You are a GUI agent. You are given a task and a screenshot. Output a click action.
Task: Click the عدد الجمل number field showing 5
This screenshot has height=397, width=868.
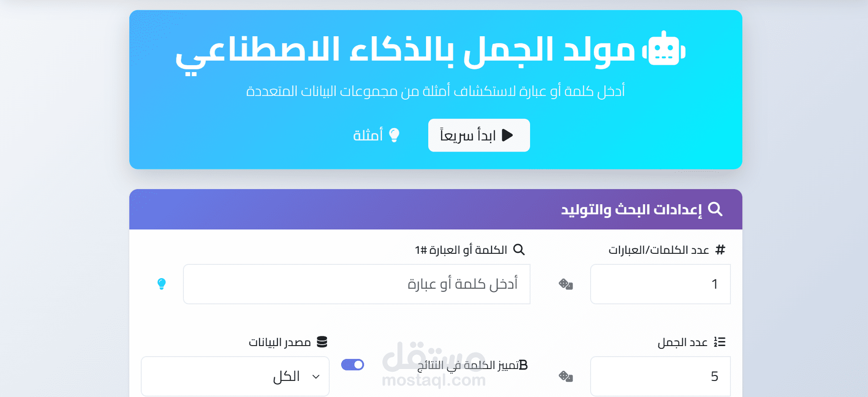[660, 376]
